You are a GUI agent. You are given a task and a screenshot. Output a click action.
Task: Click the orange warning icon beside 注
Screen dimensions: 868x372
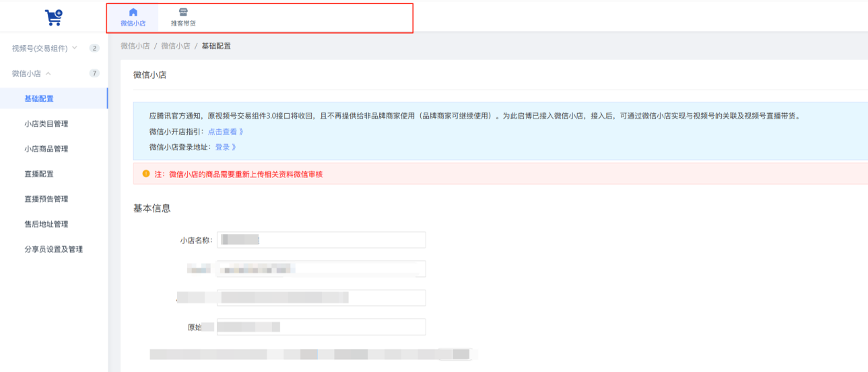[145, 174]
